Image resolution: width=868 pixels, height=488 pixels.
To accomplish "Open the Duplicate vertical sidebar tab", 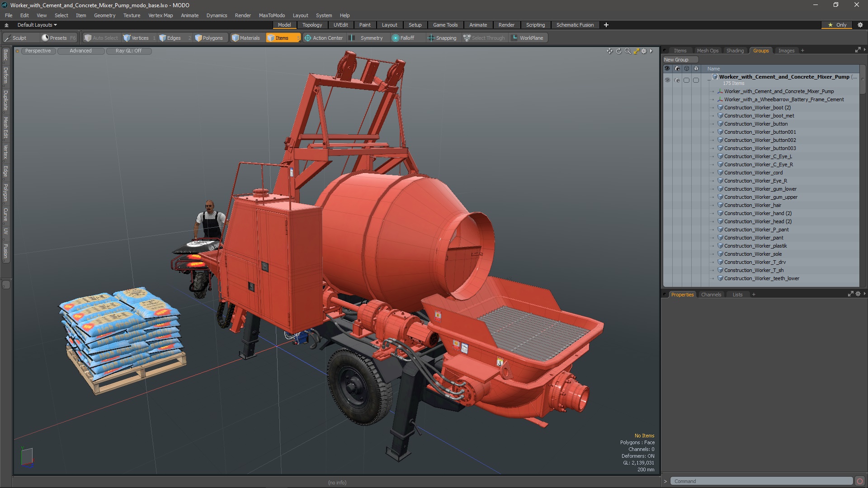I will point(5,100).
